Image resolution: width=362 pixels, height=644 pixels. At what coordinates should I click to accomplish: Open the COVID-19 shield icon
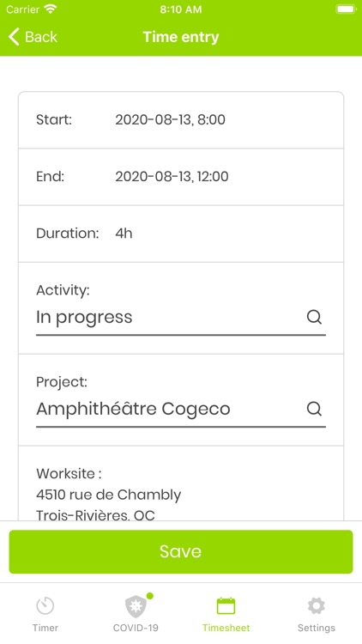(136, 606)
